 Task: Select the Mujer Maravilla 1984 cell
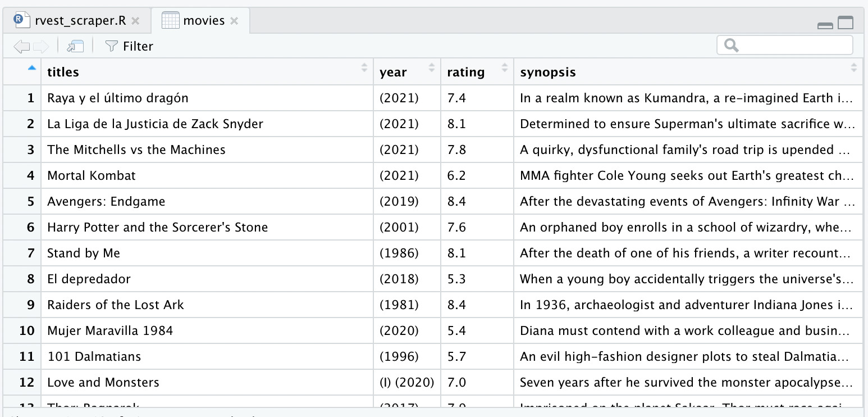pyautogui.click(x=207, y=330)
